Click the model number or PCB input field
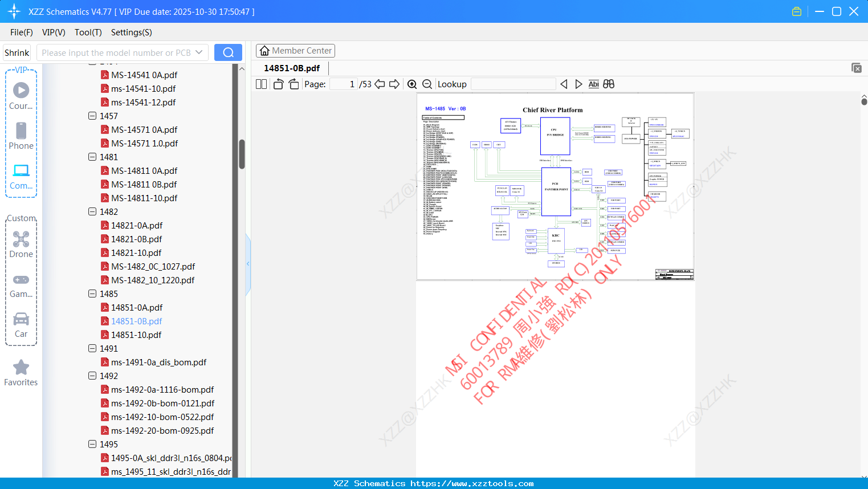 (116, 53)
